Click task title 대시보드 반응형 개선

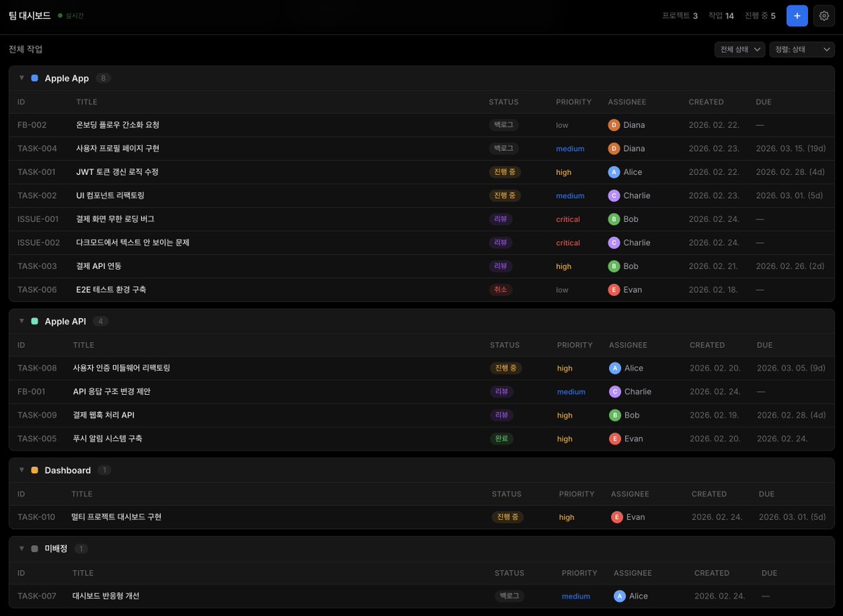pos(106,596)
